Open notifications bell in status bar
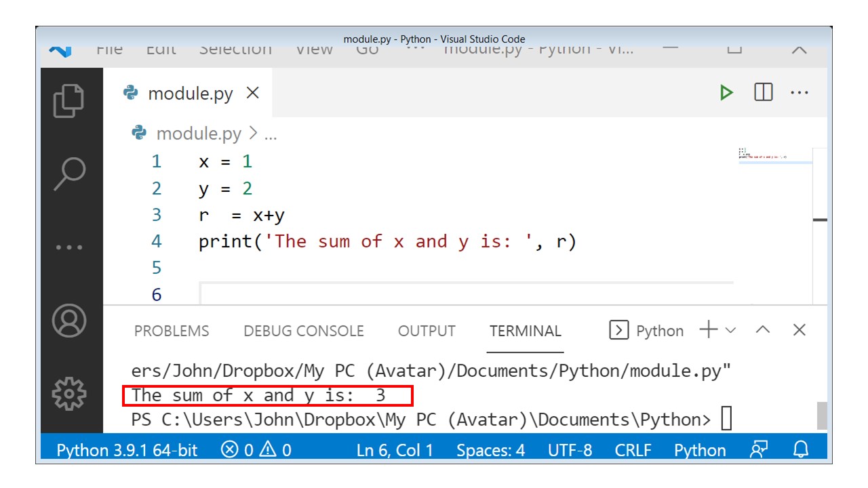 pyautogui.click(x=801, y=450)
